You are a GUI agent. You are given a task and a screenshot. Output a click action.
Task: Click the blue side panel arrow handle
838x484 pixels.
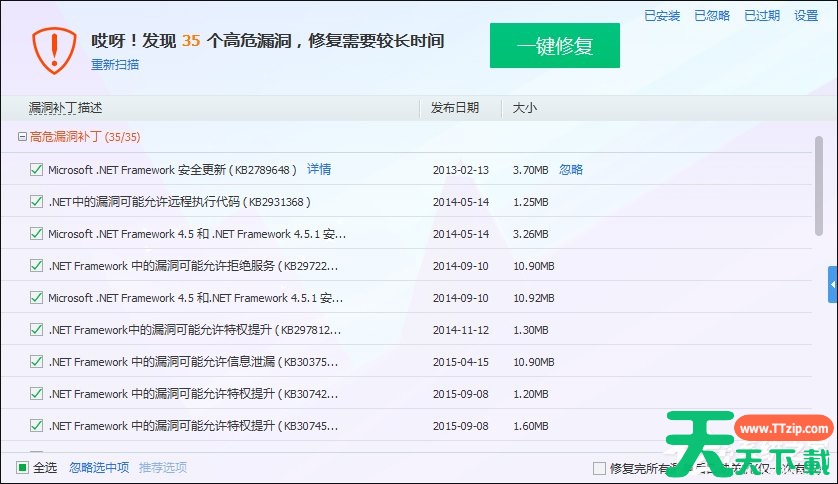coord(832,285)
